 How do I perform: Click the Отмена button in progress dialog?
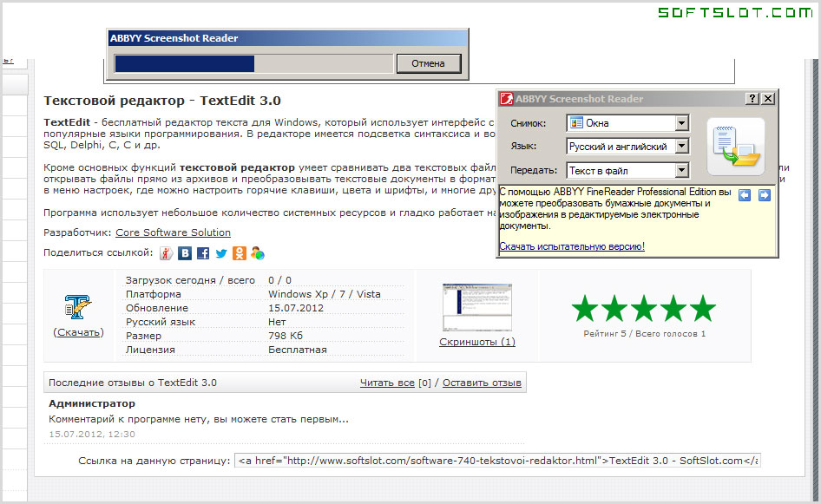(429, 63)
